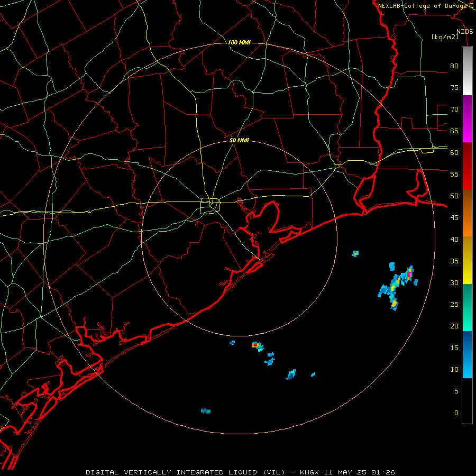Click the '25' value on the color scale
The image size is (476, 476).
point(454,304)
